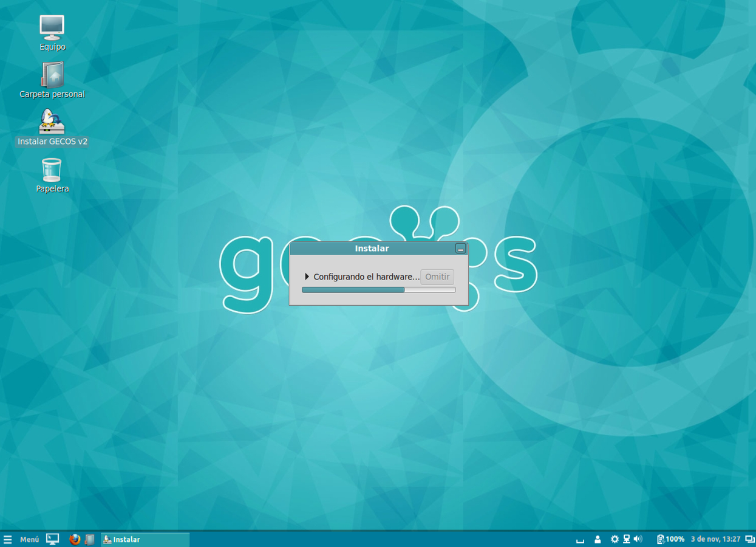Open the user account tray menu
Viewport: 756px width, 547px height.
598,538
